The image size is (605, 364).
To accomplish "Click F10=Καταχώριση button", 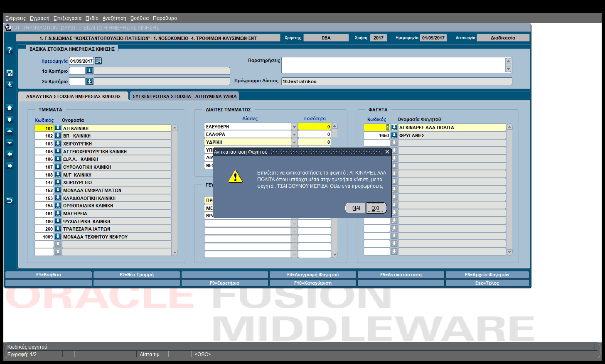I will click(313, 283).
